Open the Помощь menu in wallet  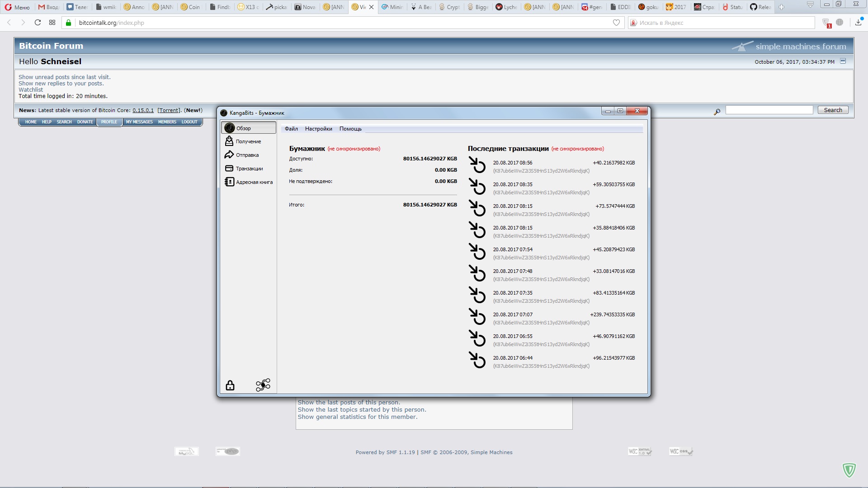350,129
